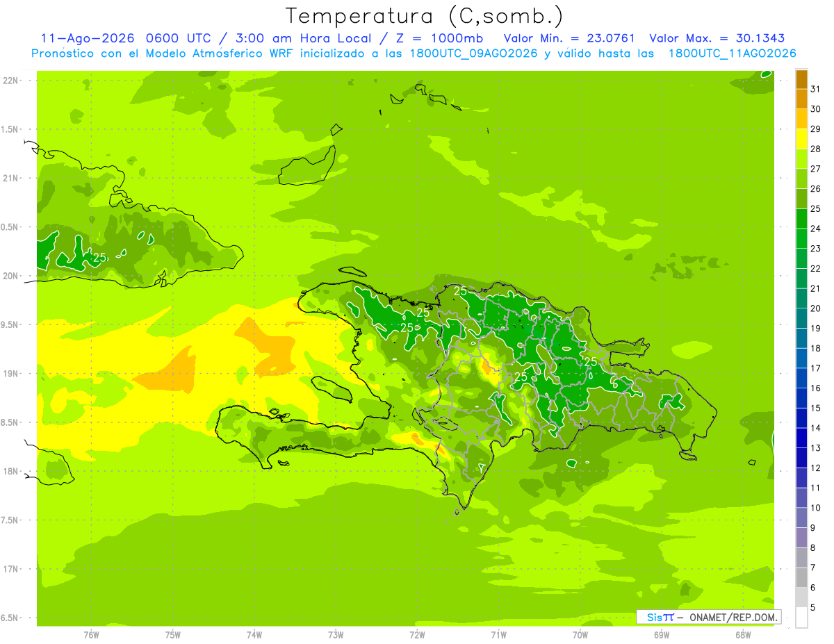
Task: Click the '73W' longitude axis label
Action: click(x=336, y=634)
